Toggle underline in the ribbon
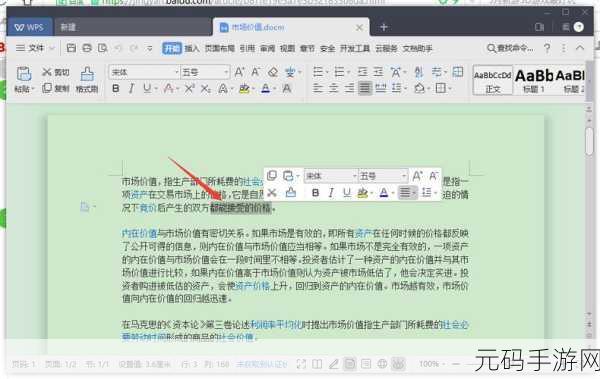 [x=147, y=88]
